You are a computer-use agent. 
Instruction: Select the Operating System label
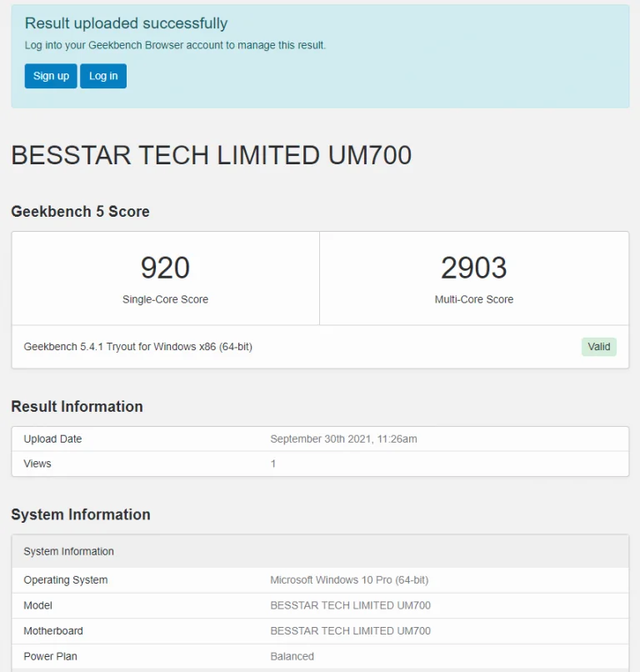click(66, 579)
